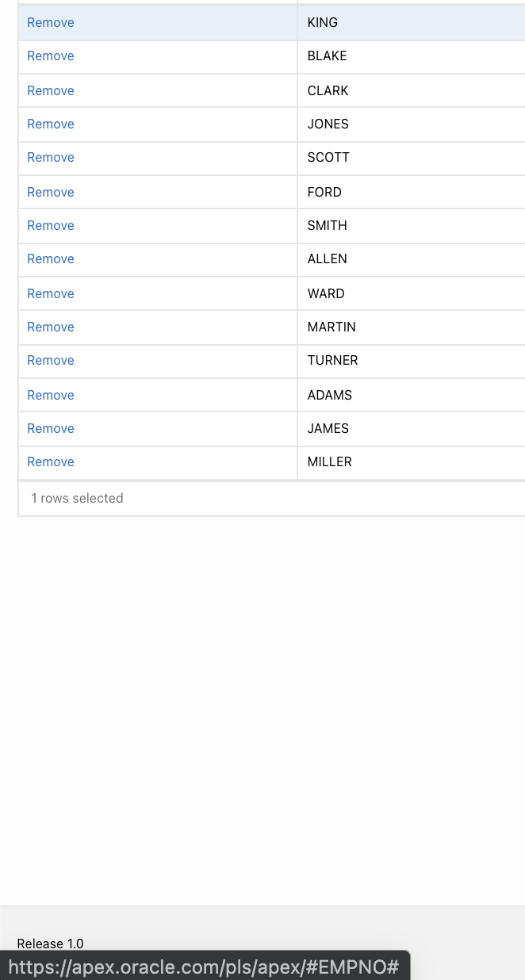Click Remove link for KING row
The image size is (525, 980).
pos(51,22)
